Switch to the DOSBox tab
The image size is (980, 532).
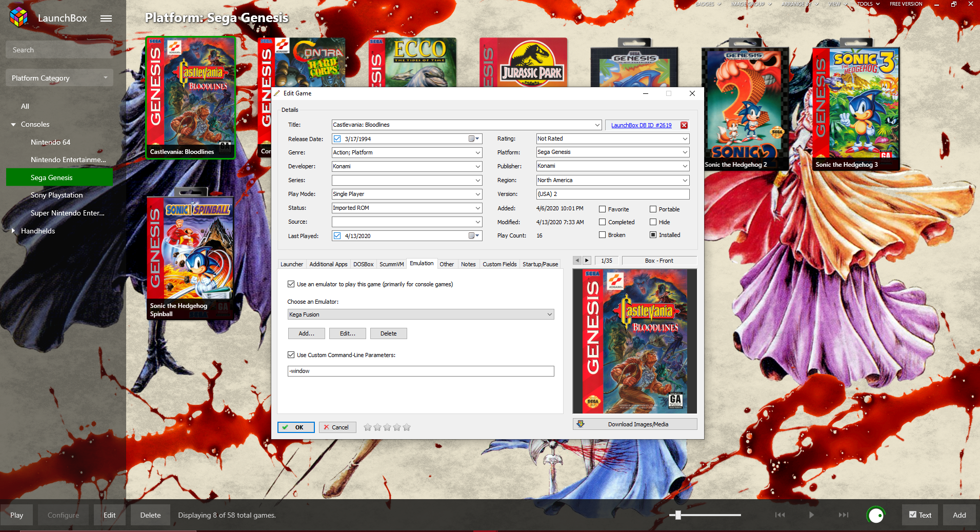363,264
